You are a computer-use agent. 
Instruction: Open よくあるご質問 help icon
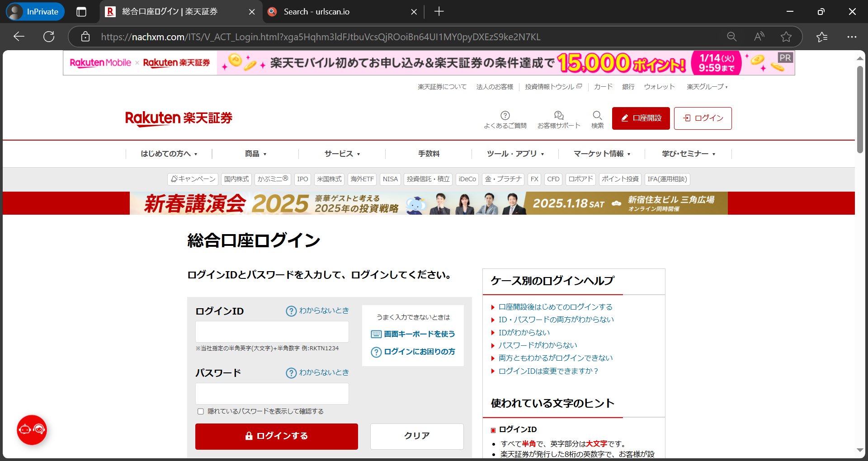pyautogui.click(x=505, y=120)
